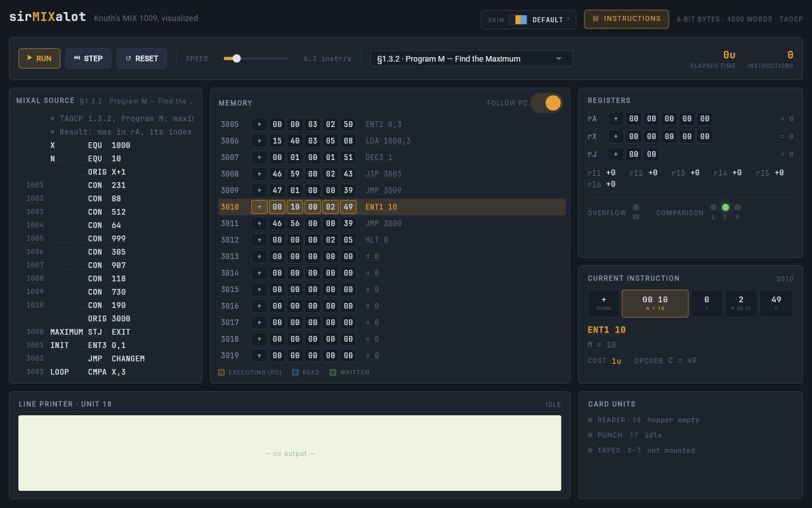
Task: Click the TAPES 0-7 status dot
Action: click(x=590, y=450)
